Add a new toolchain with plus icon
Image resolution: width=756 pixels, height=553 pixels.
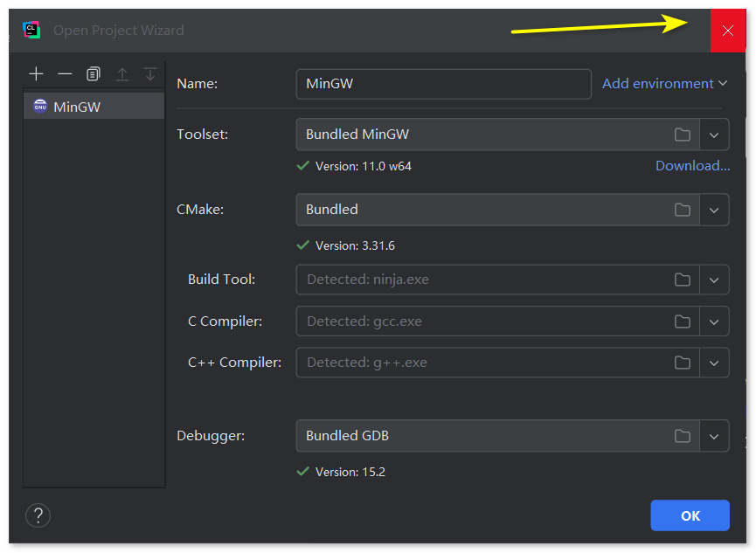36,73
